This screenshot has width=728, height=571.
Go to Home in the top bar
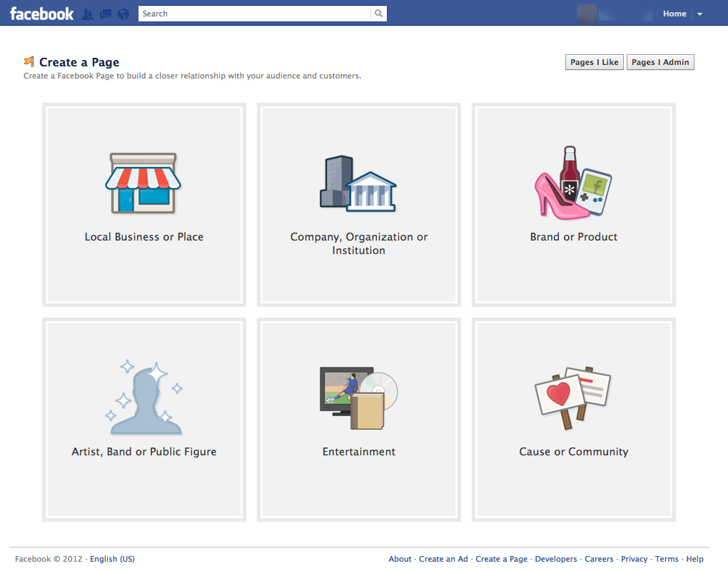point(674,14)
